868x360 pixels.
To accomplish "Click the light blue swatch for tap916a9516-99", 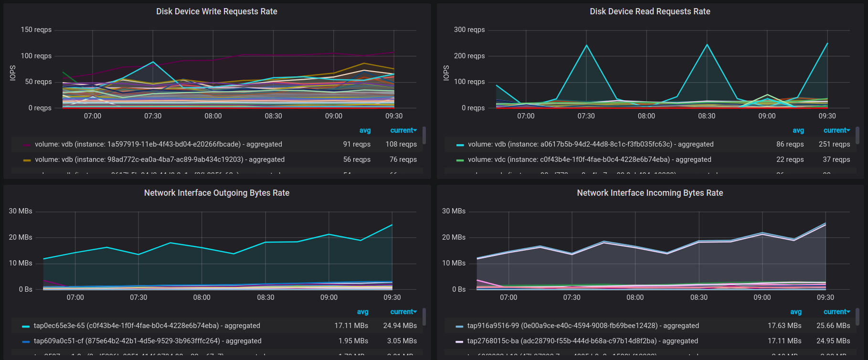I will coord(459,326).
